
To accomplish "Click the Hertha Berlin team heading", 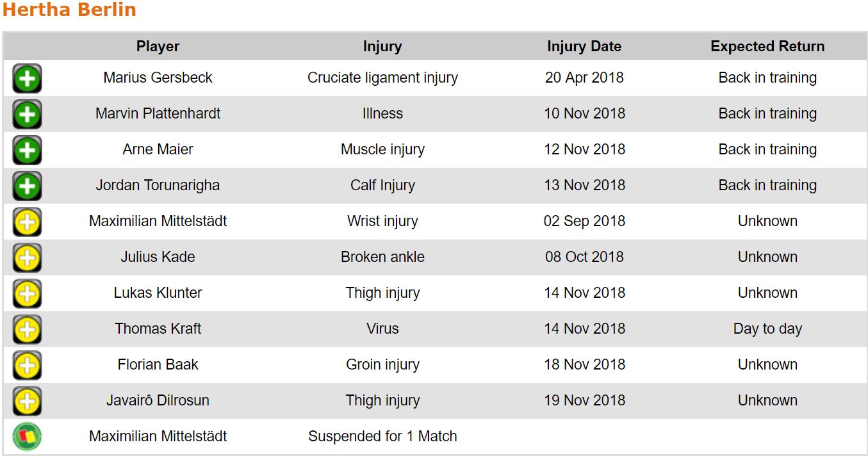I will [x=69, y=10].
